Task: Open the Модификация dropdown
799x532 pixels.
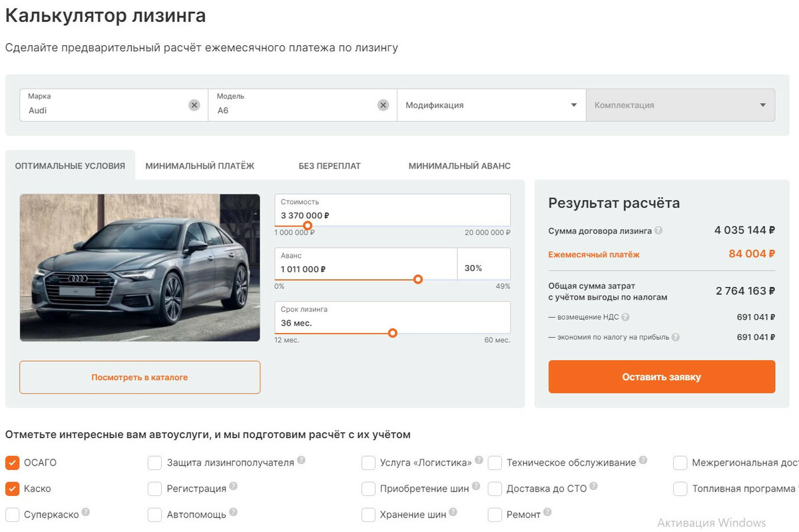Action: click(x=491, y=105)
